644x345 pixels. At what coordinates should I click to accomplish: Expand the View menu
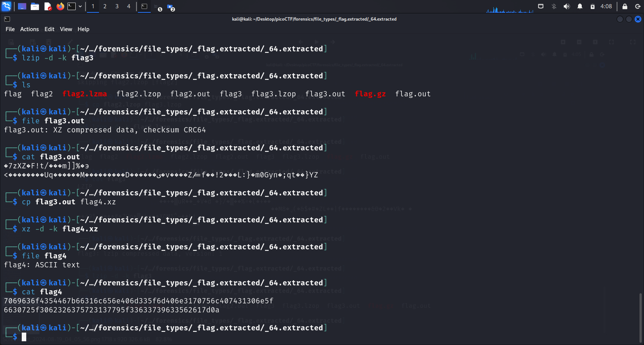coord(66,29)
